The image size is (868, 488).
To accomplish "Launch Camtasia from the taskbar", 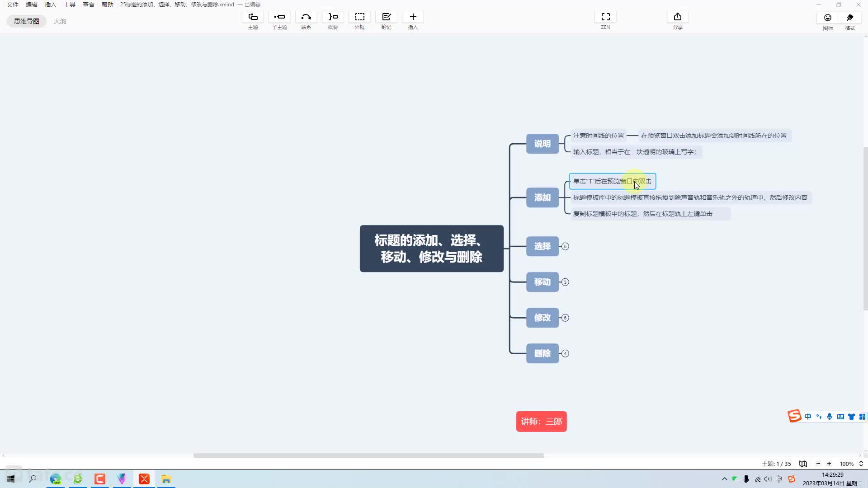I will [x=99, y=479].
